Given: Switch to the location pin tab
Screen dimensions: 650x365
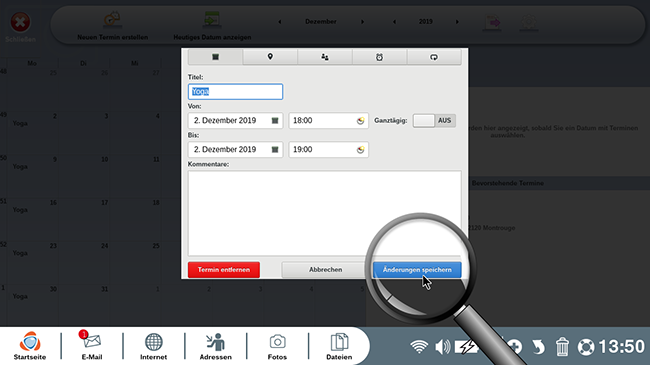Looking at the screenshot, I should 270,57.
